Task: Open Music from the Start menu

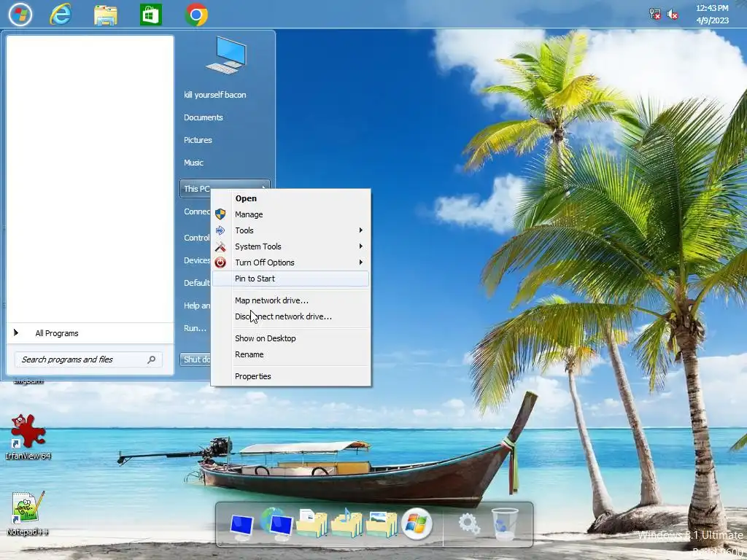Action: click(193, 163)
